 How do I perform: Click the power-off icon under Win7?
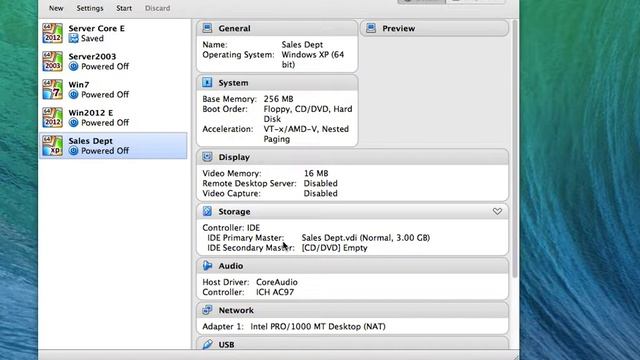73,95
